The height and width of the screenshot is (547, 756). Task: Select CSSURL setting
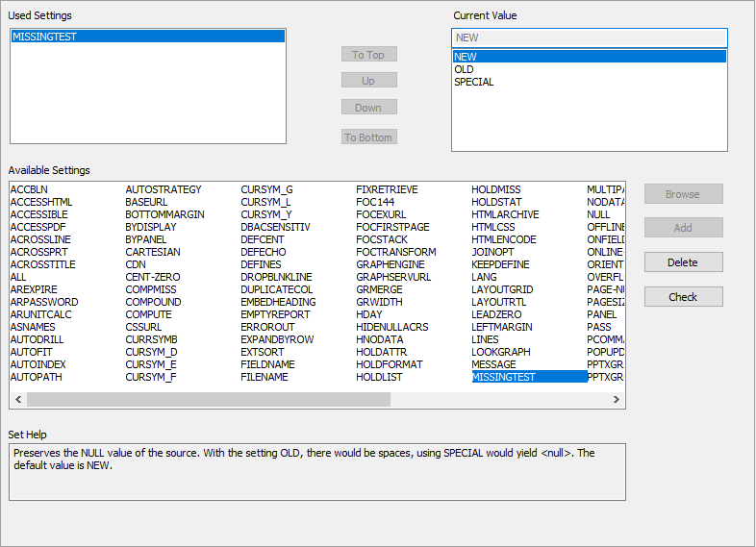(x=143, y=327)
